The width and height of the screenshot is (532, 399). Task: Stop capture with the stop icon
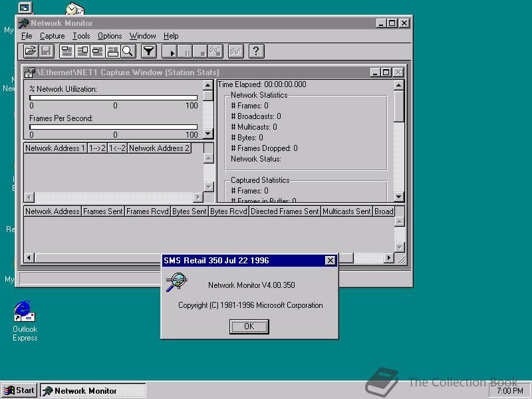[x=200, y=51]
